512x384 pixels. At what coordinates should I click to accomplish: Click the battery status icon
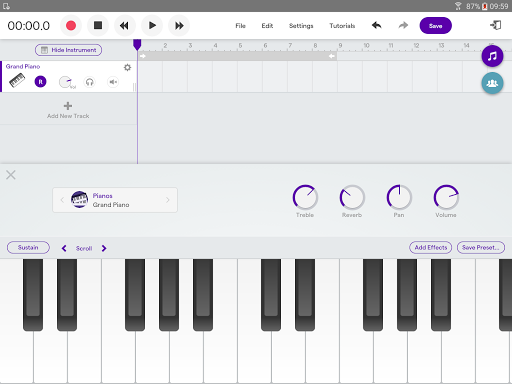pos(485,6)
